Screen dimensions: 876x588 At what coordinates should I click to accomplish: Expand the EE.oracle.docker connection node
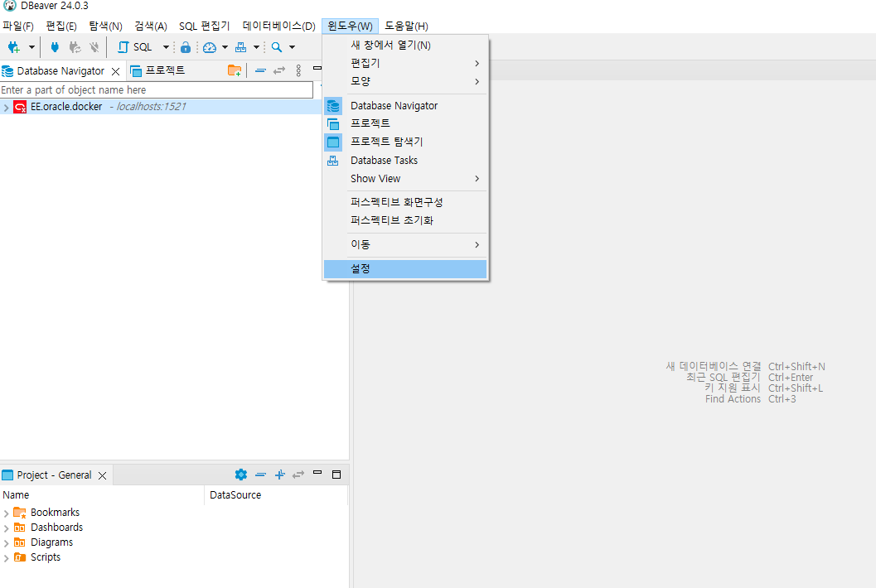tap(6, 107)
